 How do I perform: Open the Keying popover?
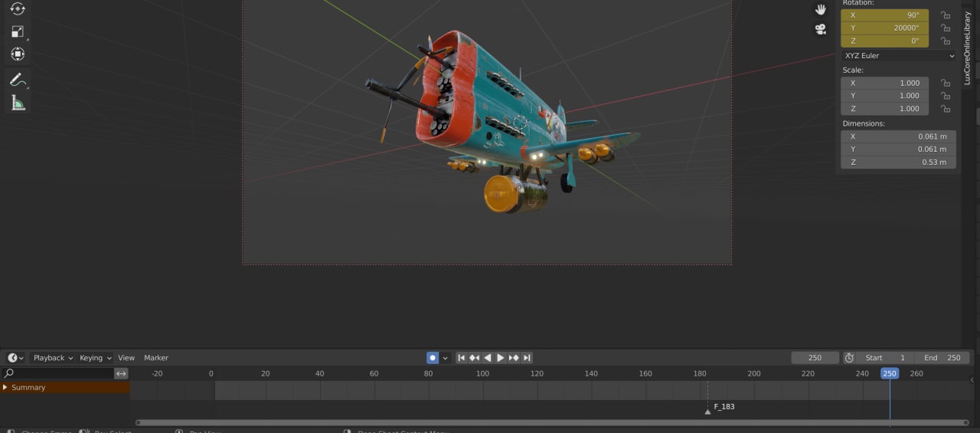[96, 358]
